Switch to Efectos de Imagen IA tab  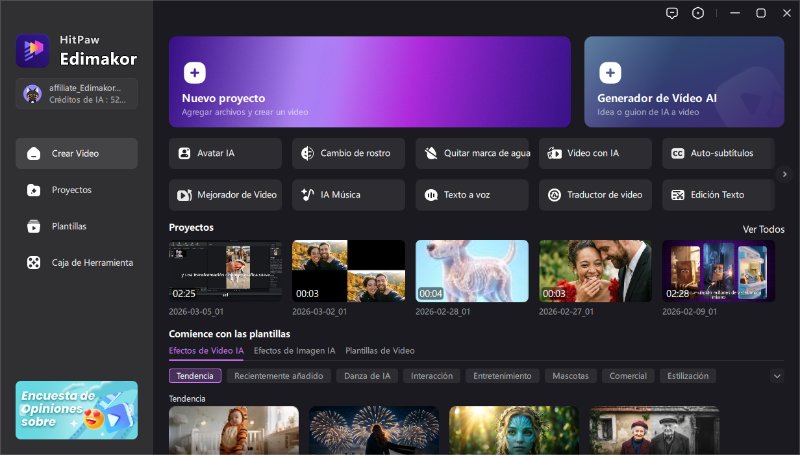point(294,351)
